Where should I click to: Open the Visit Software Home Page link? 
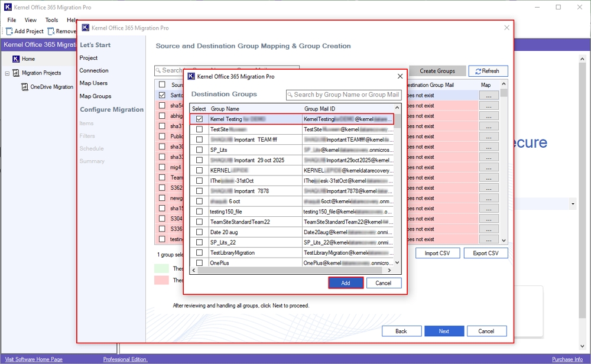point(33,359)
